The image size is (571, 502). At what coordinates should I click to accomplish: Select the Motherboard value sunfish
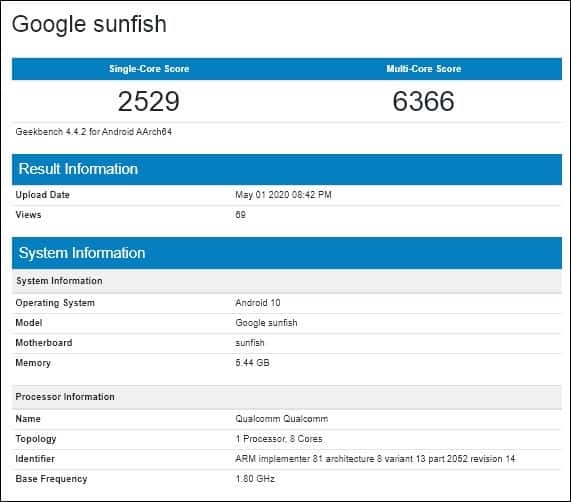(x=250, y=343)
